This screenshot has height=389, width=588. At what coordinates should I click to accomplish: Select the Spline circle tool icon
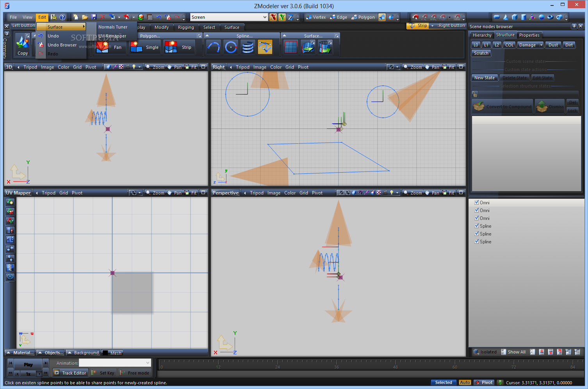[x=231, y=47]
